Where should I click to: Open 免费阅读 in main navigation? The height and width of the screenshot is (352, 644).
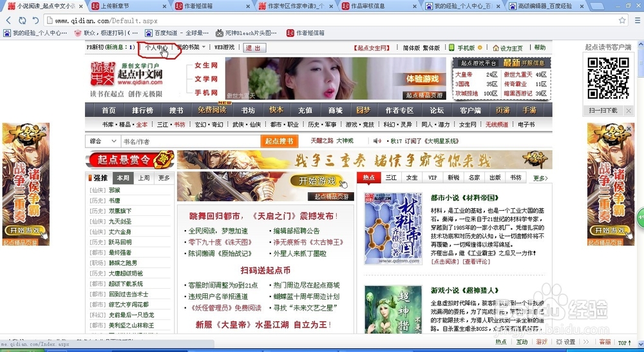pos(213,110)
